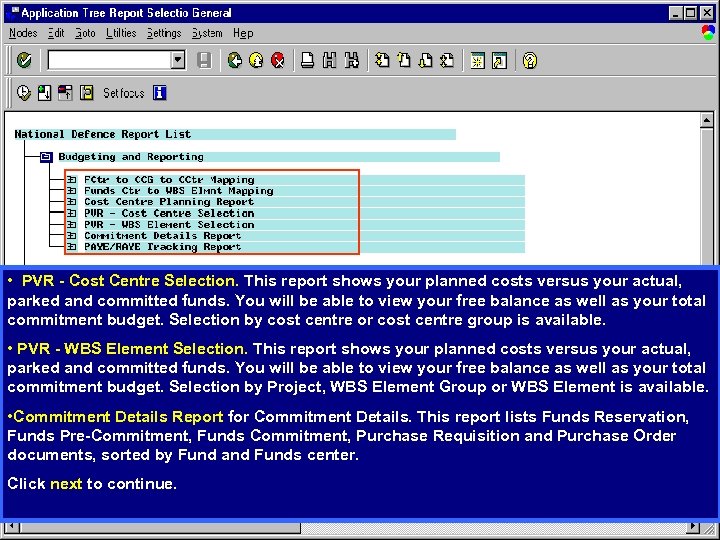The height and width of the screenshot is (540, 720).
Task: Expand PAYE/RAYE Tracking Report node
Action: click(x=72, y=247)
